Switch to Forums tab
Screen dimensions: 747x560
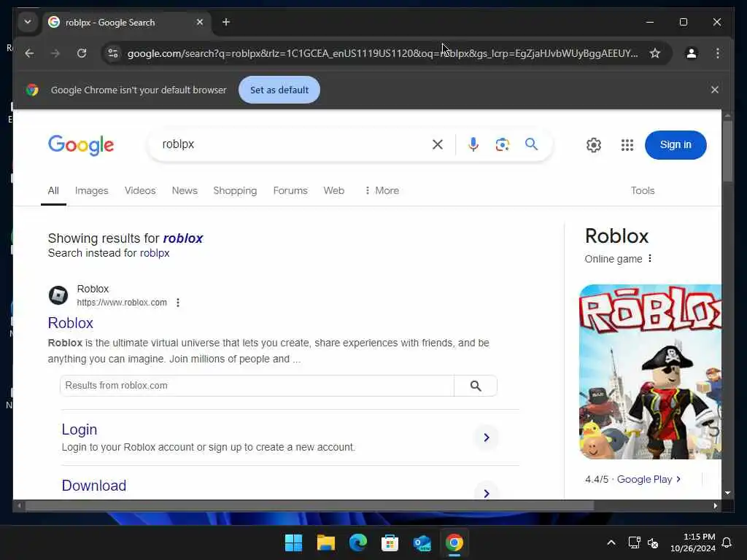pyautogui.click(x=290, y=191)
